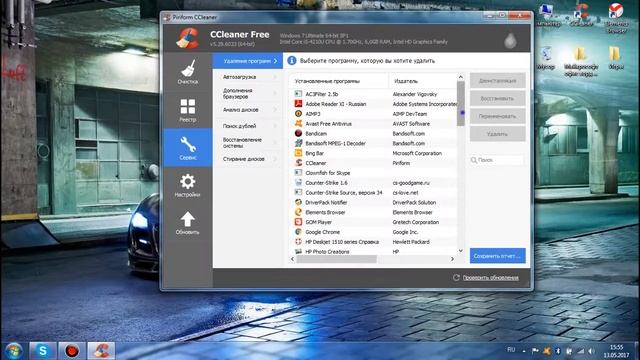Click the program list scroll down arrow

tap(460, 251)
